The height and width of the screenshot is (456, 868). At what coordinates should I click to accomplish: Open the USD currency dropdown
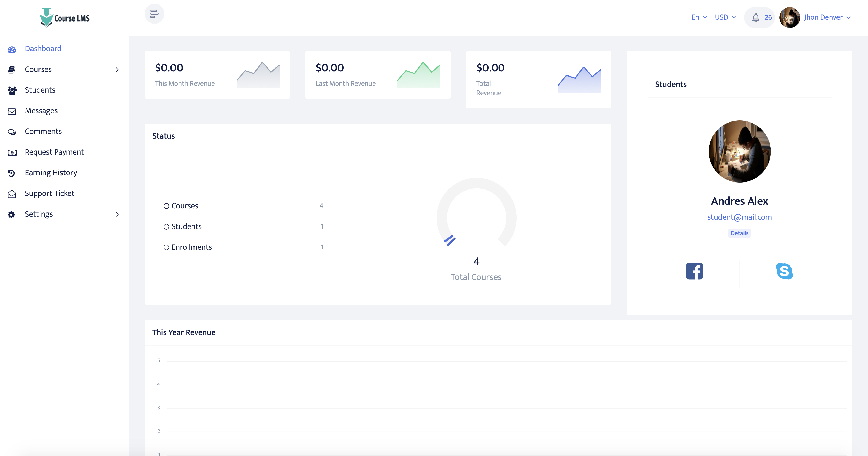(x=725, y=17)
